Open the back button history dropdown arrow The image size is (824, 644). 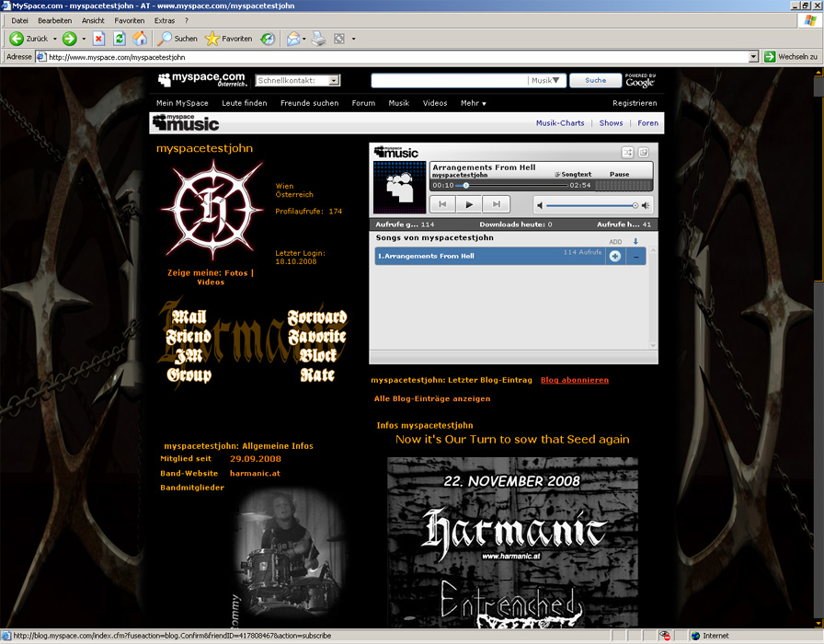click(54, 39)
